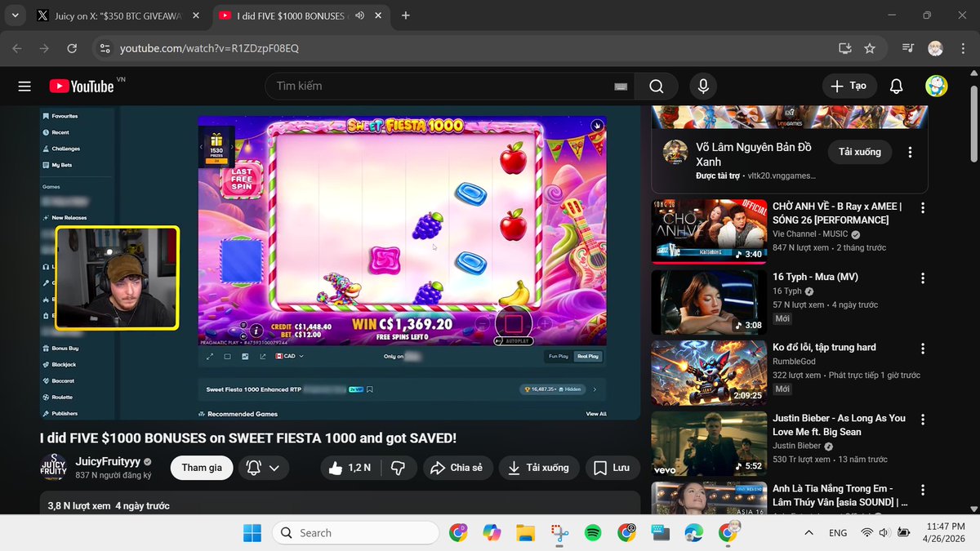The height and width of the screenshot is (551, 980).
Task: Open a new browser tab
Action: pos(406,16)
